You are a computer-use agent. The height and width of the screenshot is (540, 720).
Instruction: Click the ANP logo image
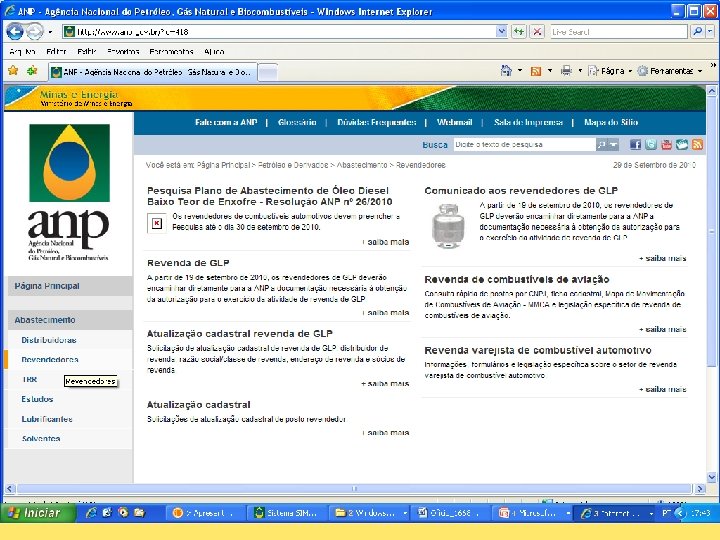[x=69, y=192]
